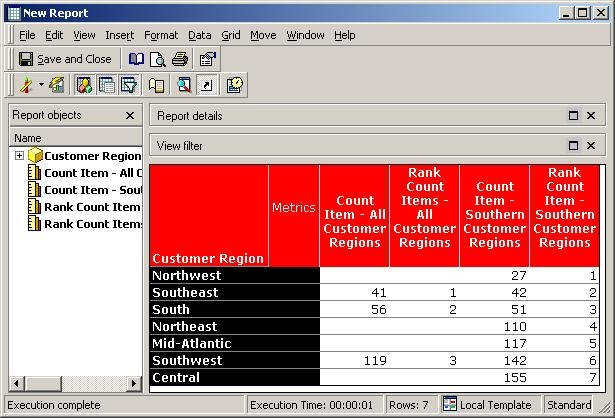Open the dropdown arrow next to the lightning icon
Image resolution: width=615 pixels, height=418 pixels.
(x=41, y=86)
